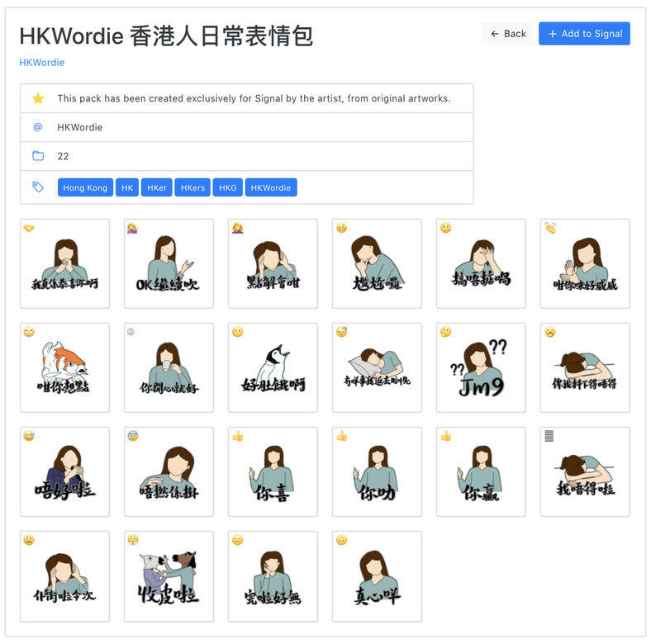Viewport: 651px width, 644px height.
Task: Click the gold star icon in info box
Action: click(38, 98)
